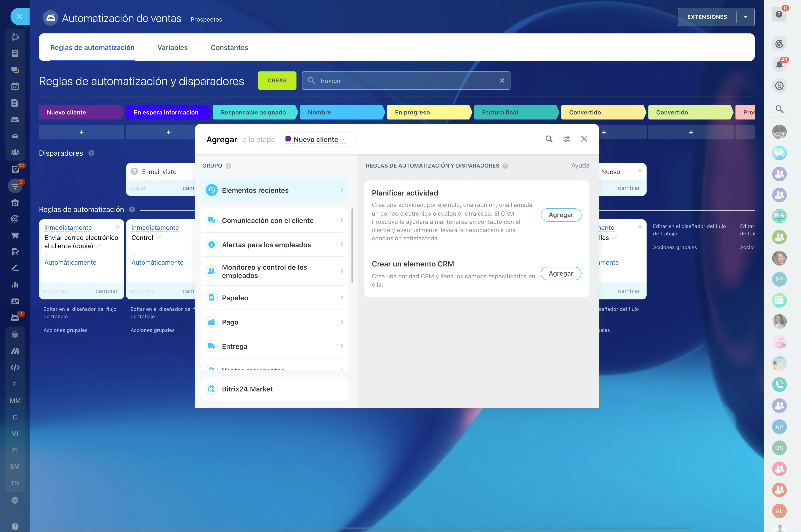Open the EXTENSIONES dropdown arrow

click(745, 17)
